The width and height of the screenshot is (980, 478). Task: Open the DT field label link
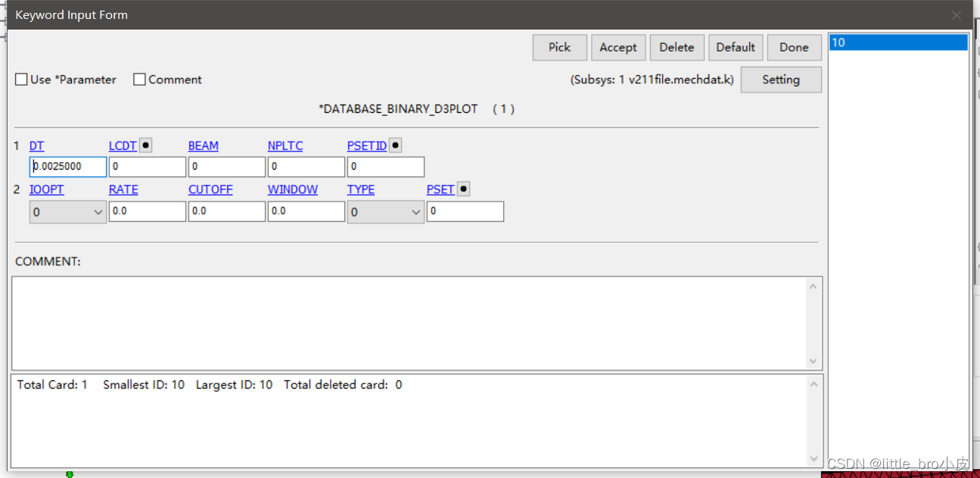(37, 145)
